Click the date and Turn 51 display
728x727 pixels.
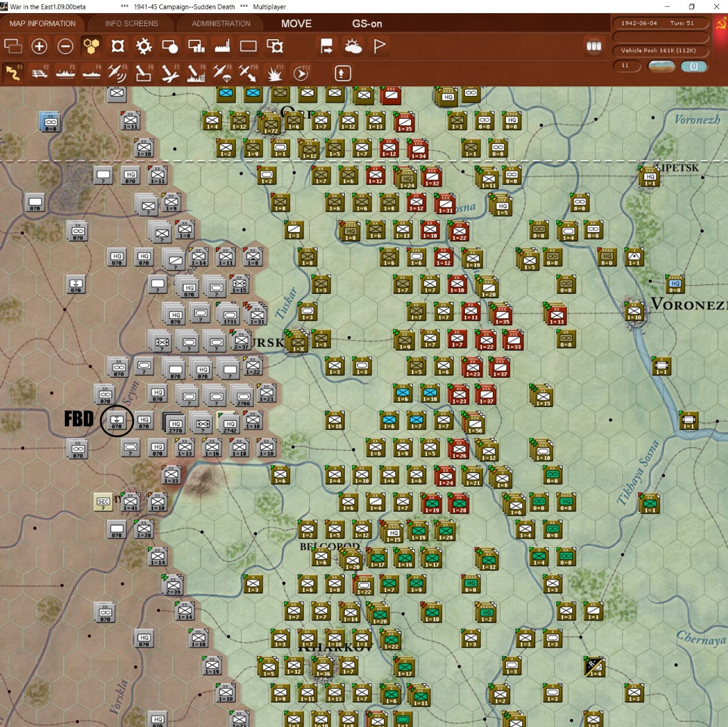660,23
